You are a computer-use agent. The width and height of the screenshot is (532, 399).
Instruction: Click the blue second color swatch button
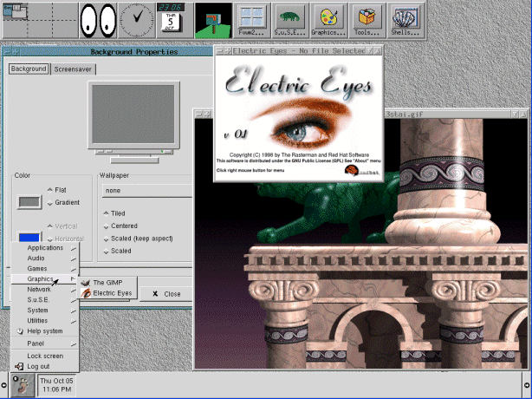[29, 237]
